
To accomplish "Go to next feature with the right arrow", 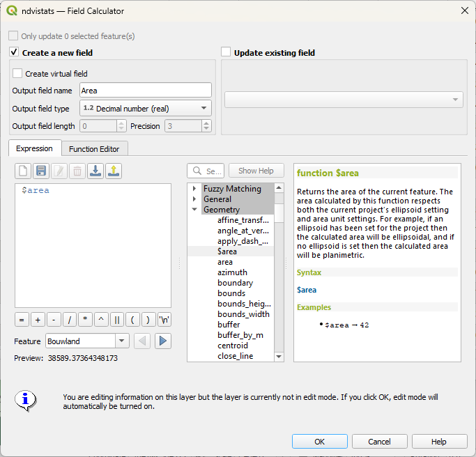I will 162,341.
